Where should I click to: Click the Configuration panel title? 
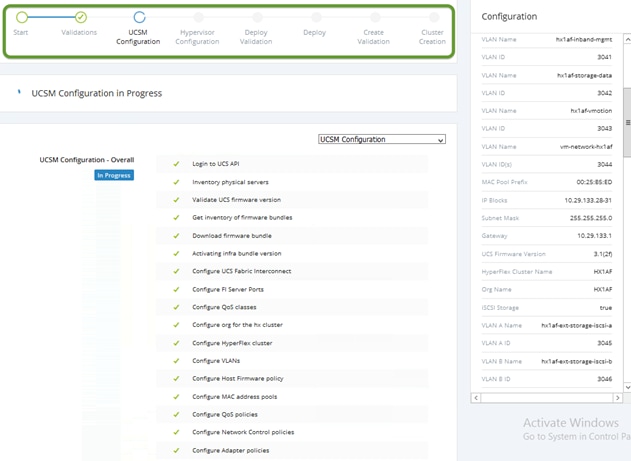509,16
